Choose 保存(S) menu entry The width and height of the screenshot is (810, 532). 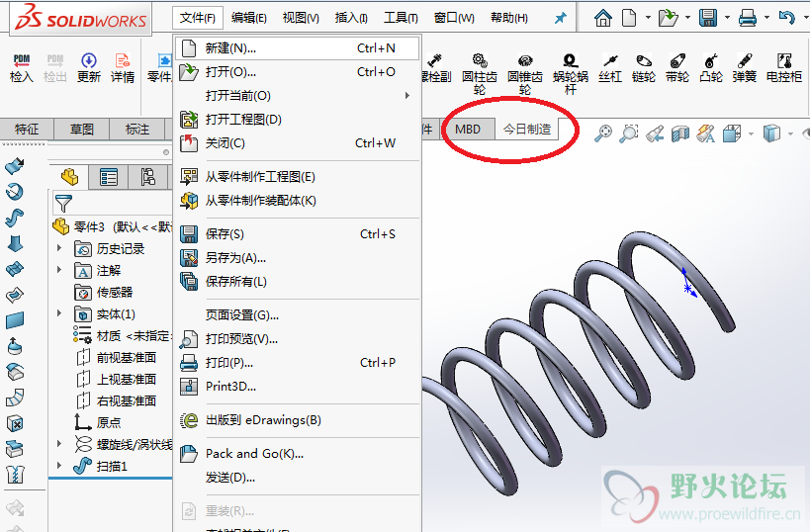click(297, 234)
